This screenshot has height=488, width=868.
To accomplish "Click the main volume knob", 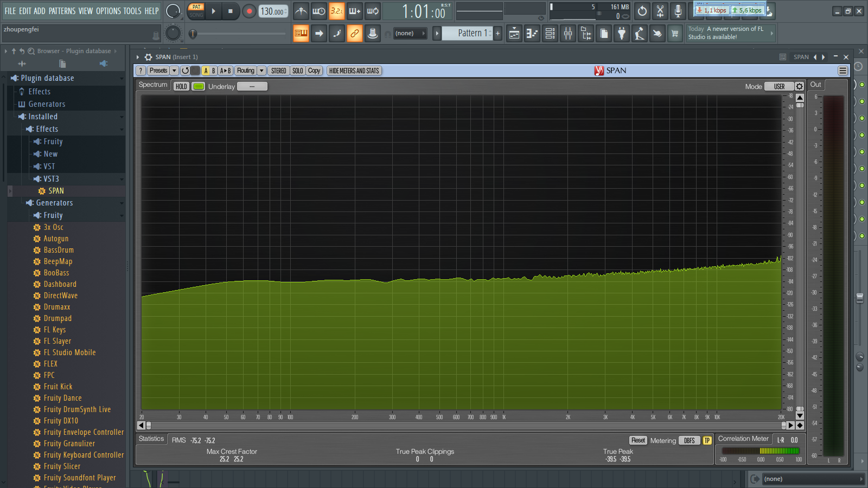I will click(173, 11).
